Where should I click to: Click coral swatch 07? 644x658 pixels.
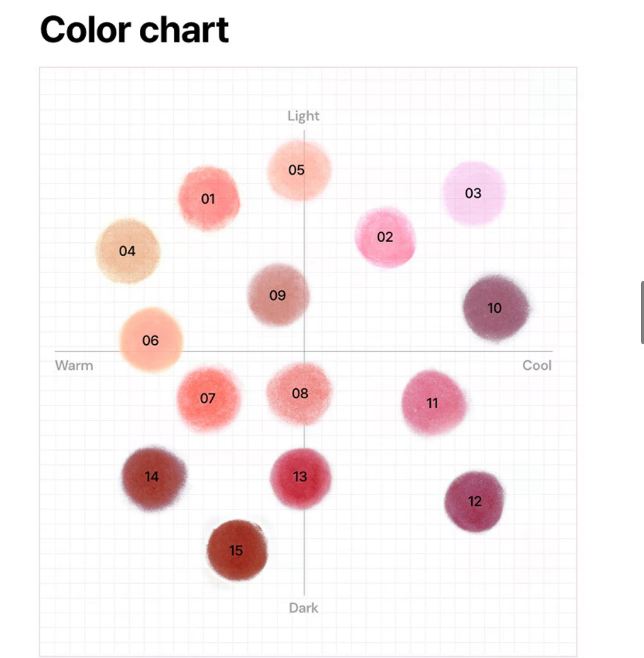[x=208, y=398]
